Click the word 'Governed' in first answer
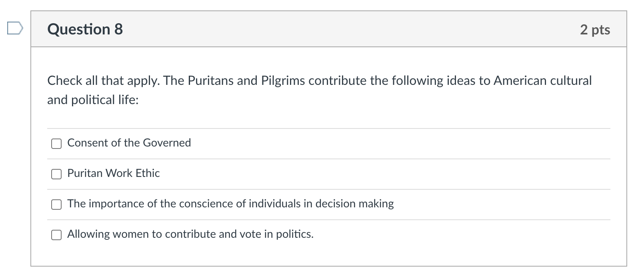The height and width of the screenshot is (277, 644). point(167,143)
